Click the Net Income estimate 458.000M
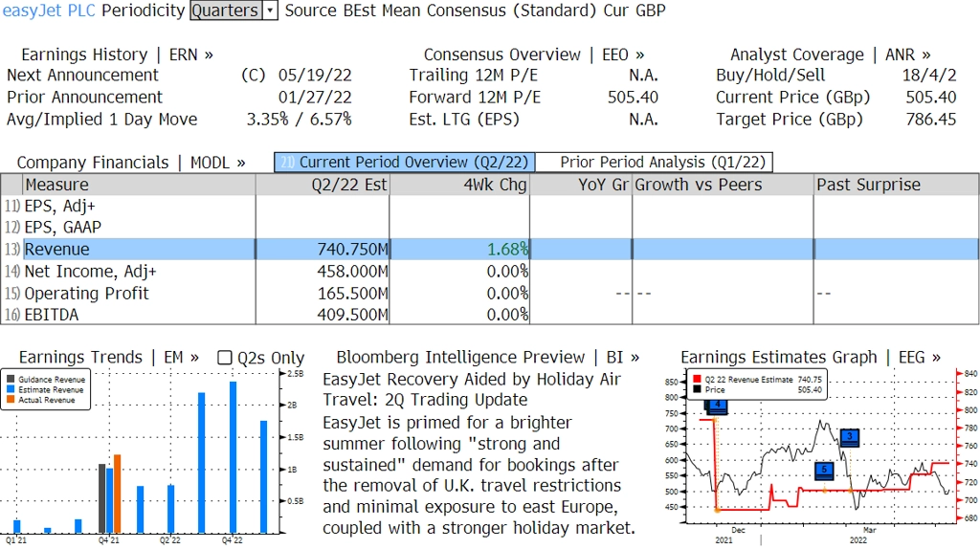This screenshot has width=980, height=549. pos(352,271)
